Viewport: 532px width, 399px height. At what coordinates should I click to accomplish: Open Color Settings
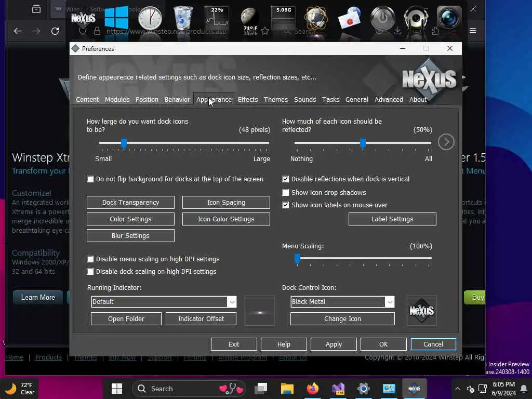point(130,219)
